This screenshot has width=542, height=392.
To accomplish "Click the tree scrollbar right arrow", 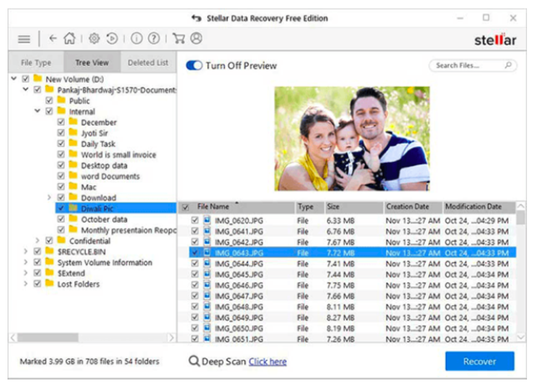I will pyautogui.click(x=171, y=337).
